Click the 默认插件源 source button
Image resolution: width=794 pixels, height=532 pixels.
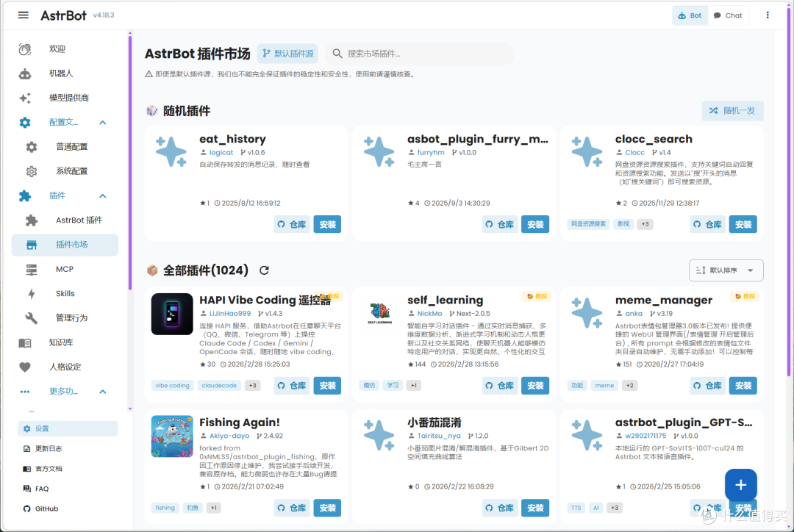click(x=287, y=54)
